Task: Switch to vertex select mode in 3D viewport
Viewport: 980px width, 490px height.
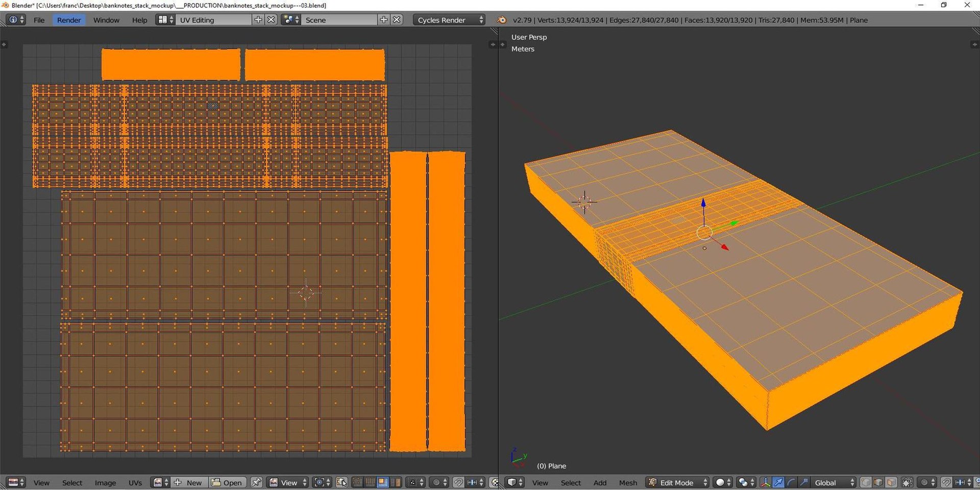Action: [866, 482]
